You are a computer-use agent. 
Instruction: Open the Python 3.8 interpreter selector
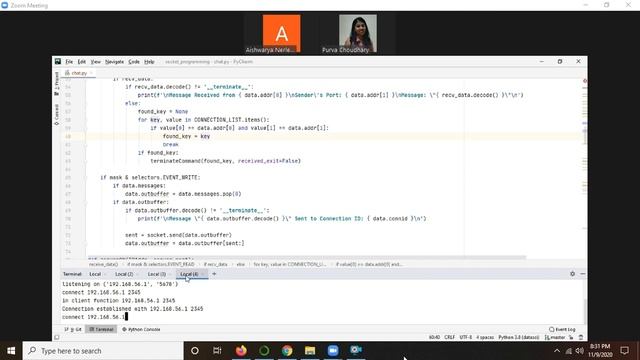pos(519,338)
